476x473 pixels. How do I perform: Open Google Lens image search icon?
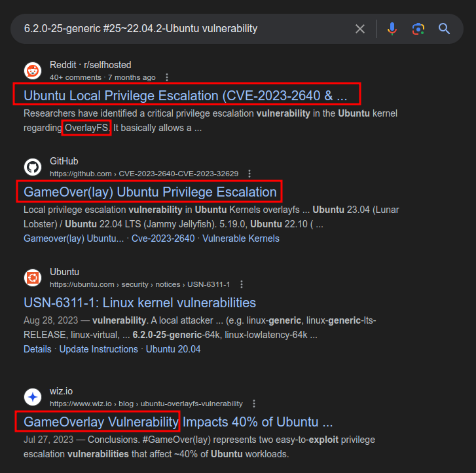coord(418,29)
